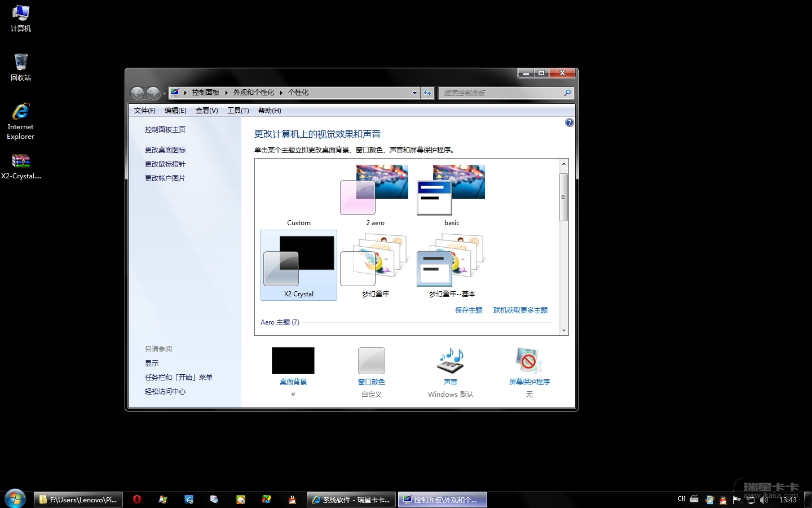Image resolution: width=812 pixels, height=508 pixels.
Task: Click 个性化 in the address breadcrumb
Action: coord(298,93)
